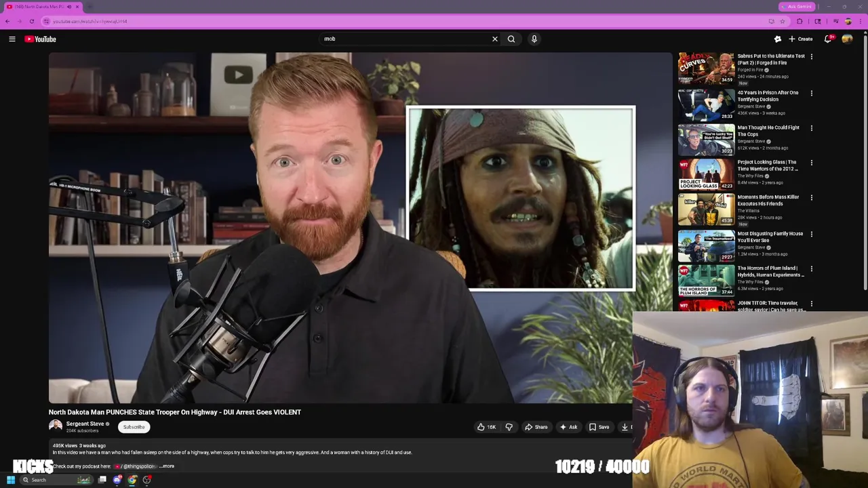Screen dimensions: 868x488
Task: Open Chrome from the taskbar
Action: [x=132, y=480]
